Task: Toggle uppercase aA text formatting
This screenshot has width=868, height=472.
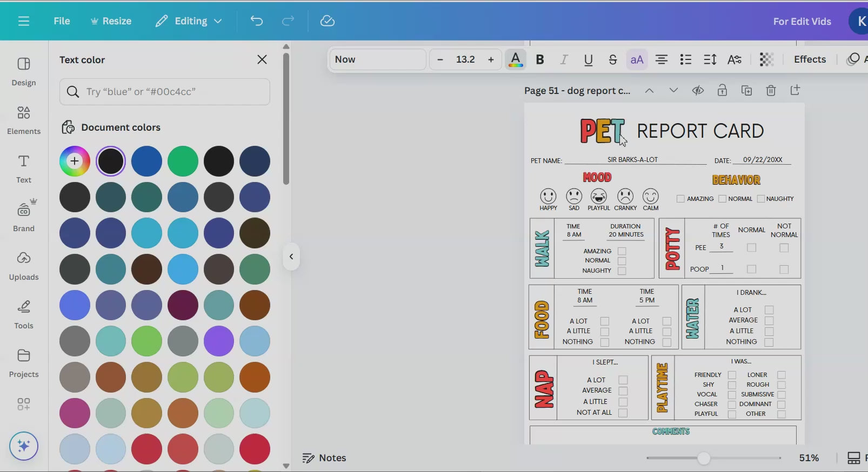Action: coord(637,59)
